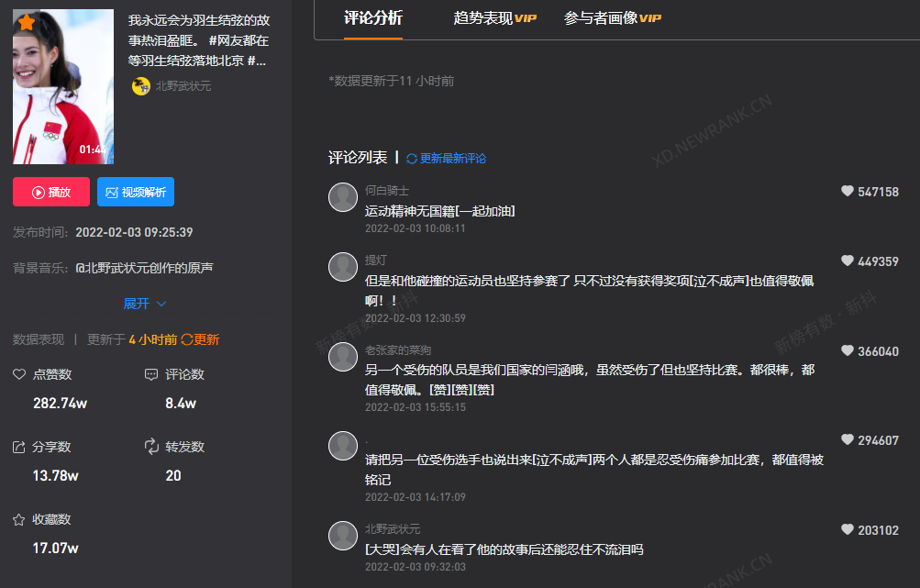This screenshot has height=588, width=920.
Task: Click the blue 视频解析 button
Action: coord(135,193)
